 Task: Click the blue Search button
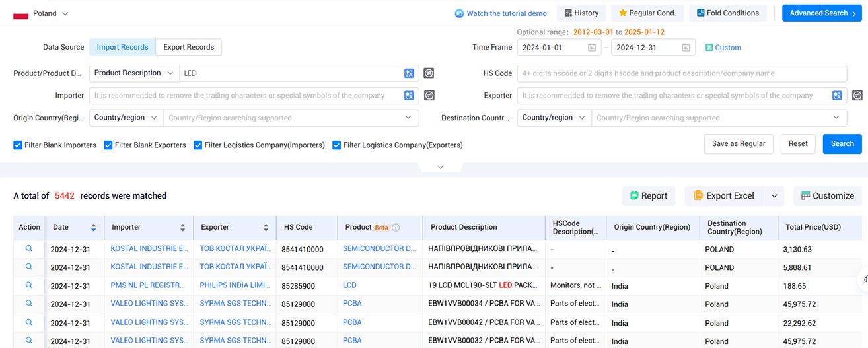tap(842, 144)
